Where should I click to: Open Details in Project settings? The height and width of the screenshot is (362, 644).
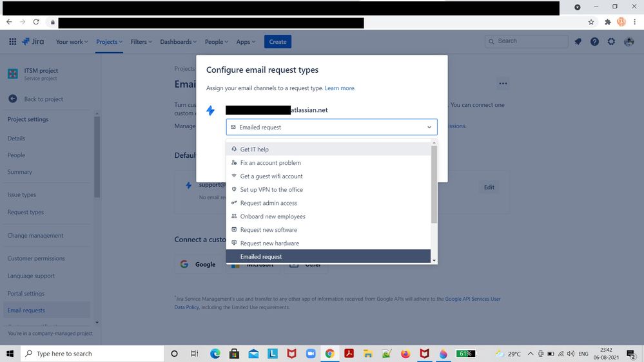pos(16,138)
